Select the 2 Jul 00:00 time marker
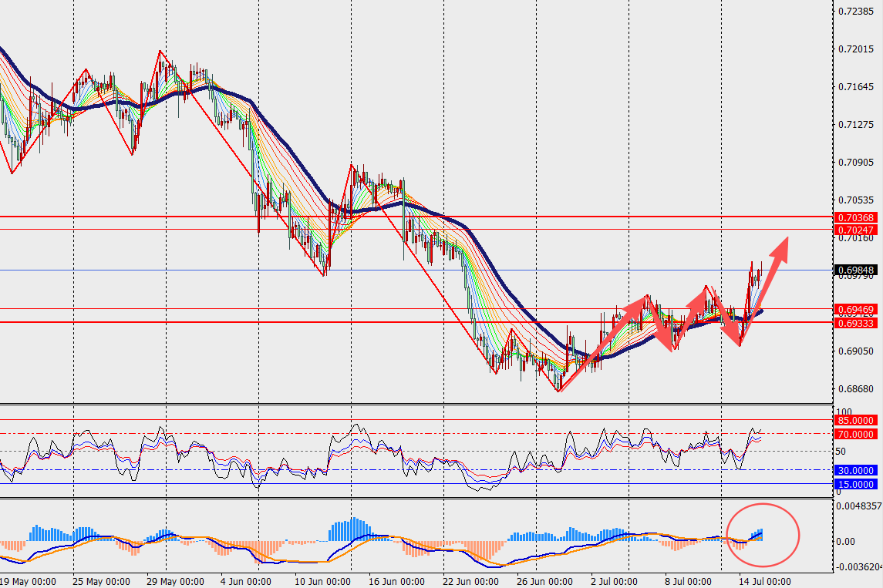Image resolution: width=883 pixels, height=588 pixels. coord(614,581)
